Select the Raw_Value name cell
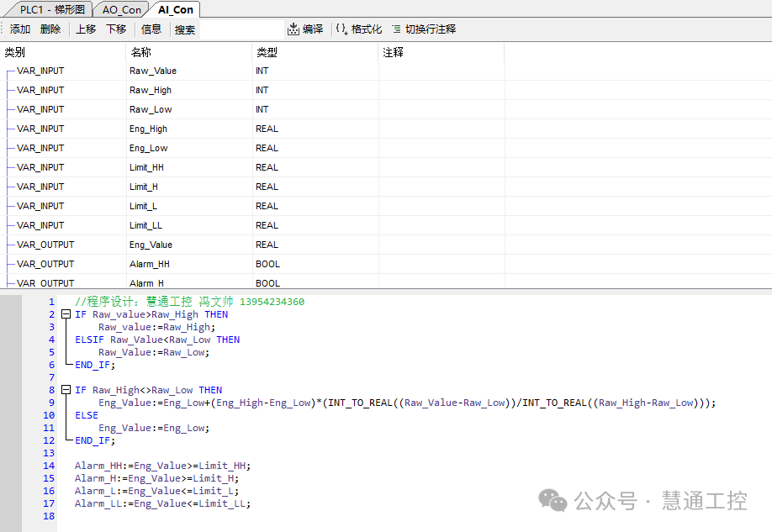The width and height of the screenshot is (772, 532). tap(189, 71)
